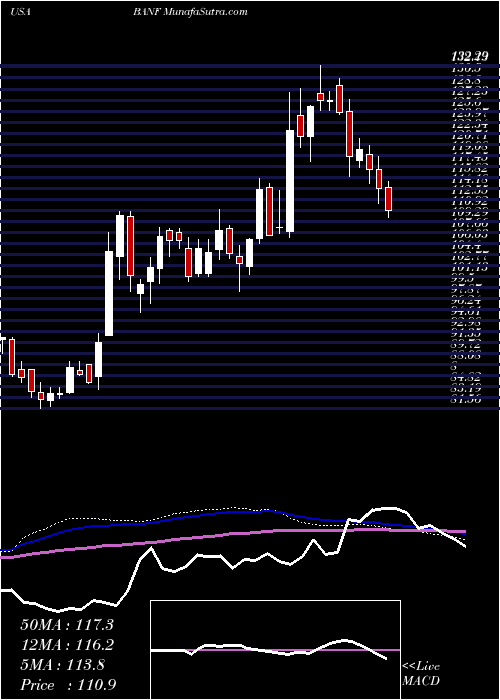Click the 50MA : 117.3 value
This screenshot has width=500, height=700.
[x=67, y=625]
